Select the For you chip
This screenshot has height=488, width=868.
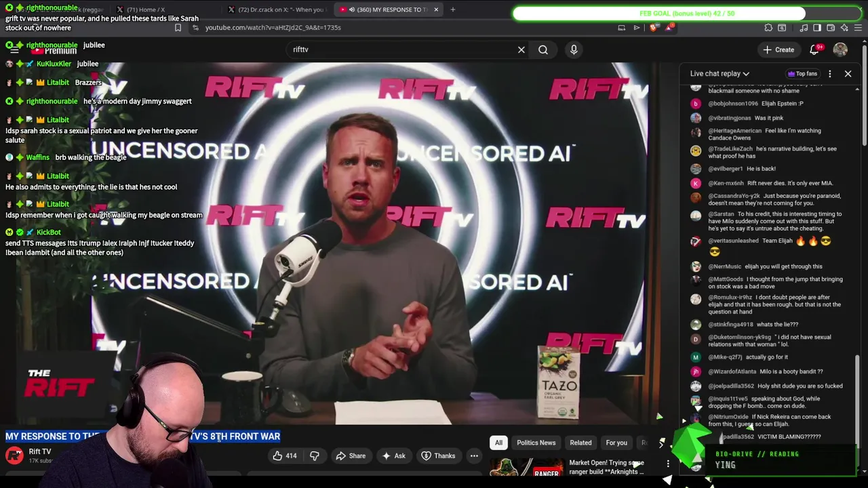click(x=616, y=443)
